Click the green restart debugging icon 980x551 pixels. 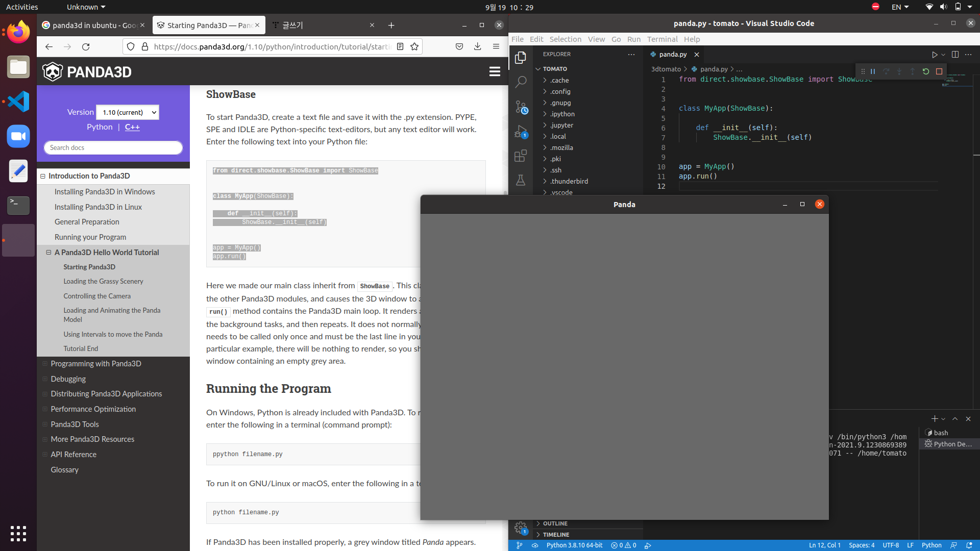926,71
